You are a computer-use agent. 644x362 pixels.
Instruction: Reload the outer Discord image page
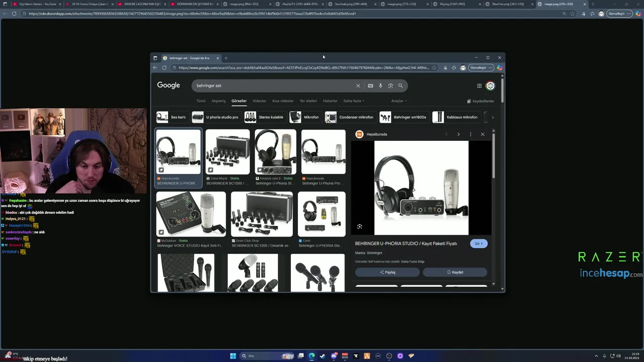tap(14, 14)
